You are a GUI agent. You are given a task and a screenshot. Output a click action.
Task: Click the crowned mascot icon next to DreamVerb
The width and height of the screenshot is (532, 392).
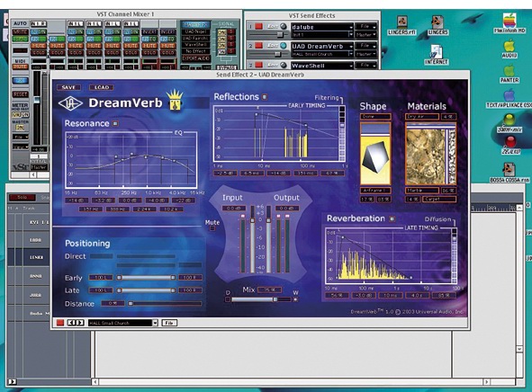tap(175, 101)
